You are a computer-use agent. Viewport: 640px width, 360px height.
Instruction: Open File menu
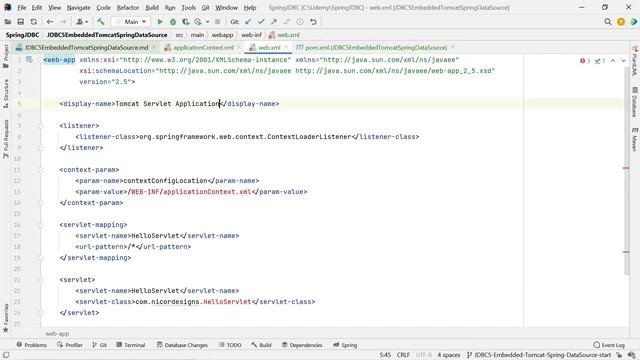click(22, 7)
